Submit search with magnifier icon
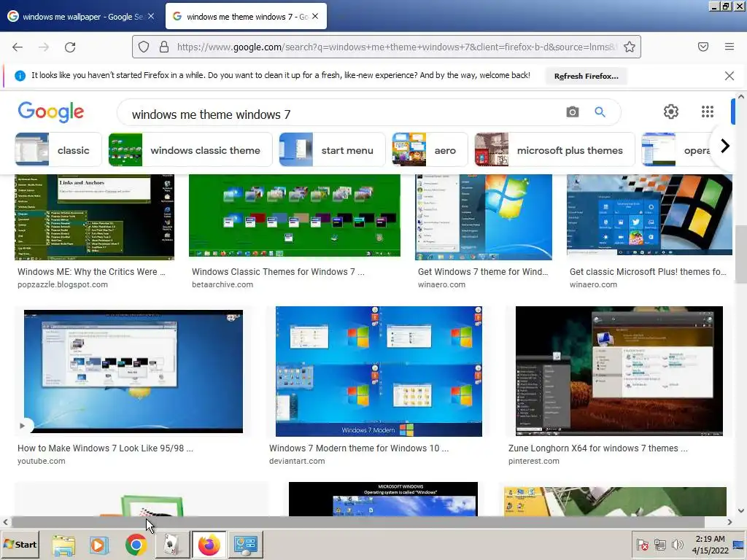This screenshot has height=560, width=747. 600,112
